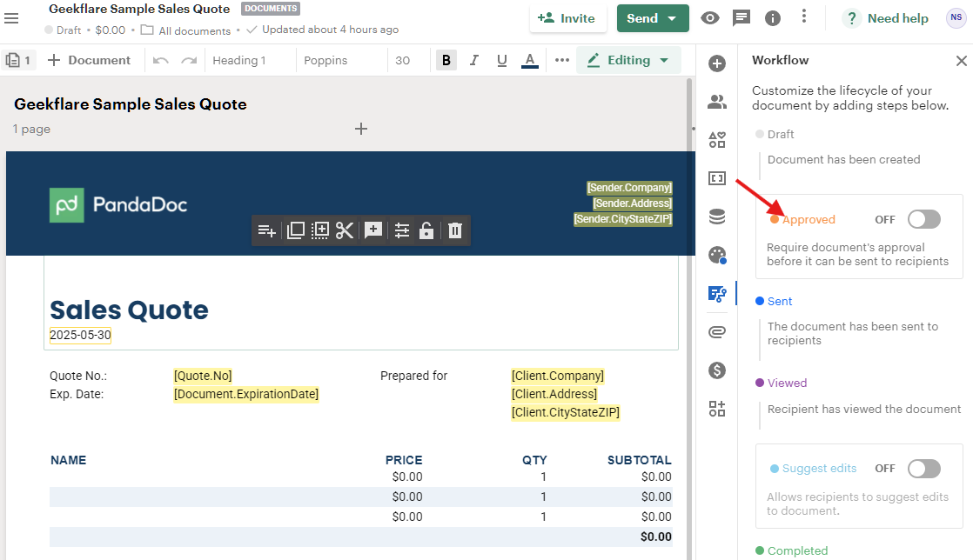The height and width of the screenshot is (560, 973).
Task: Click the add row block toolbar icon
Action: click(x=267, y=230)
